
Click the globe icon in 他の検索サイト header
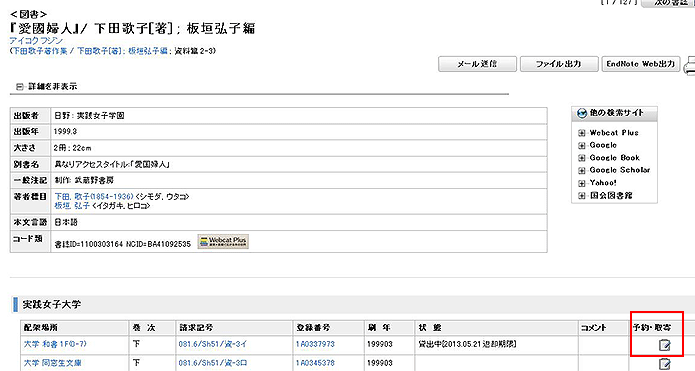pyautogui.click(x=582, y=113)
